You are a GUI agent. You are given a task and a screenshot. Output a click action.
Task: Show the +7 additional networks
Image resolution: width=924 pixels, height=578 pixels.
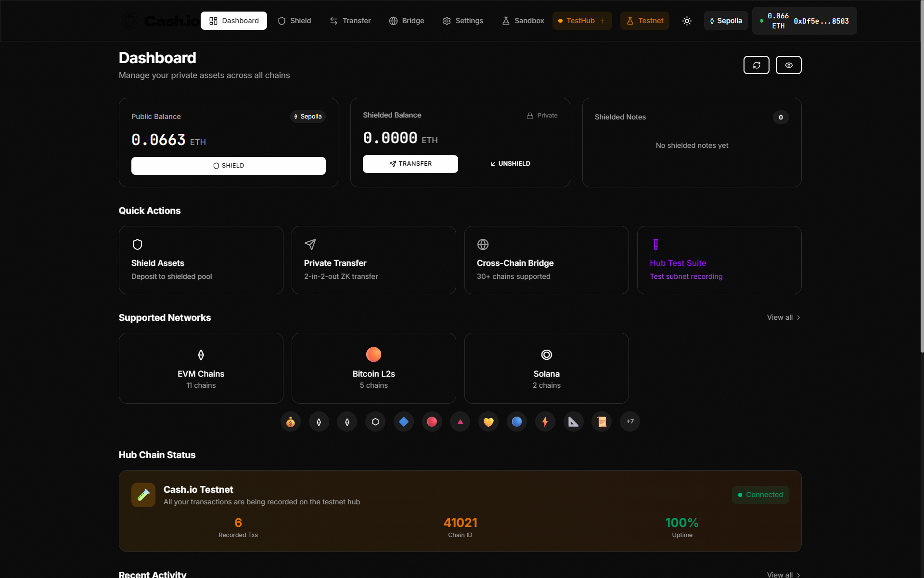click(x=630, y=421)
